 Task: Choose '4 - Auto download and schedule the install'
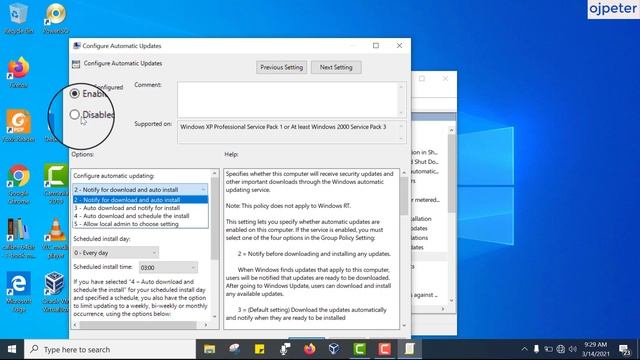point(140,216)
